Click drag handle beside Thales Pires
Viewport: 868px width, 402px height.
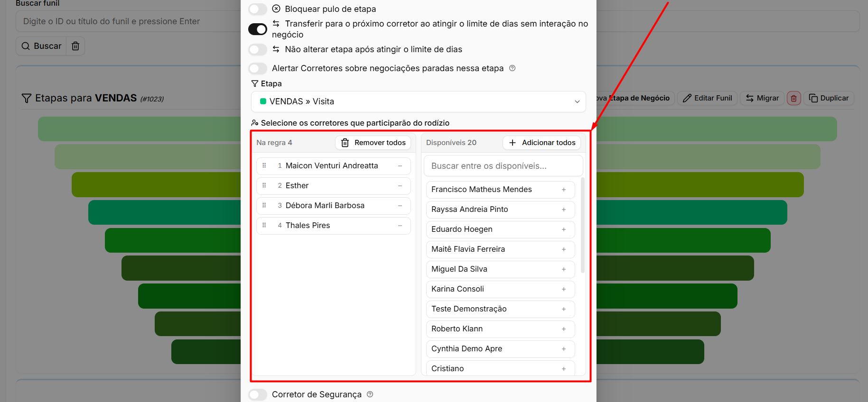point(264,225)
